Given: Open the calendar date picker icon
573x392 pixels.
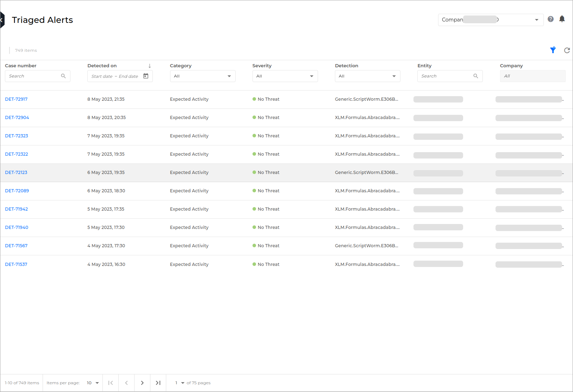Looking at the screenshot, I should (x=146, y=76).
